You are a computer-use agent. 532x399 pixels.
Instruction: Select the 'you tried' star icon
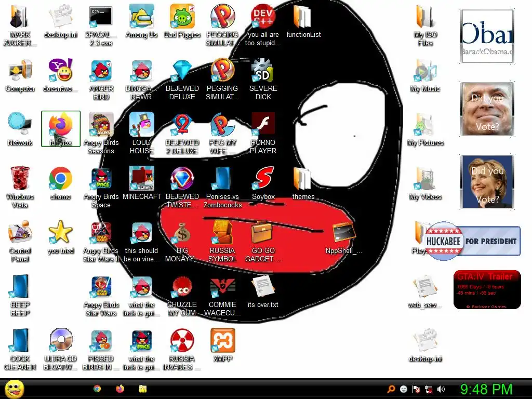(x=60, y=238)
